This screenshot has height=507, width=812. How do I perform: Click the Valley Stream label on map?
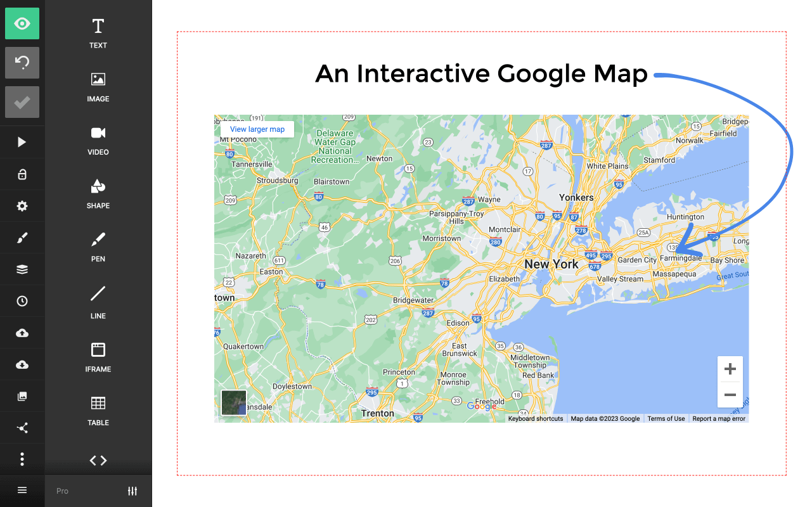point(621,279)
